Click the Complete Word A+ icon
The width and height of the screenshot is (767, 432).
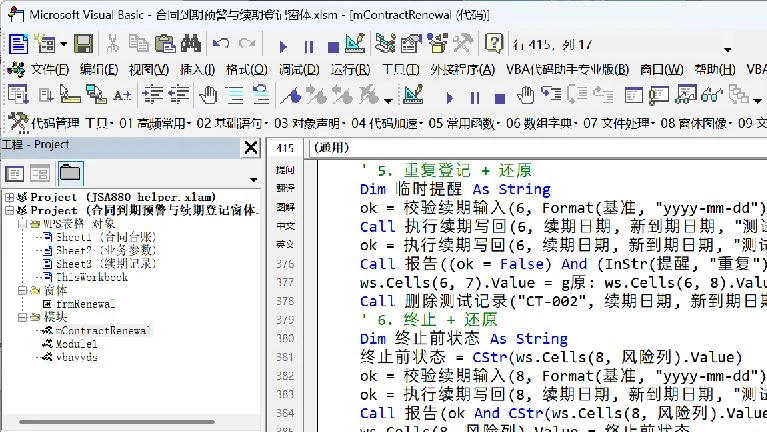pos(122,95)
